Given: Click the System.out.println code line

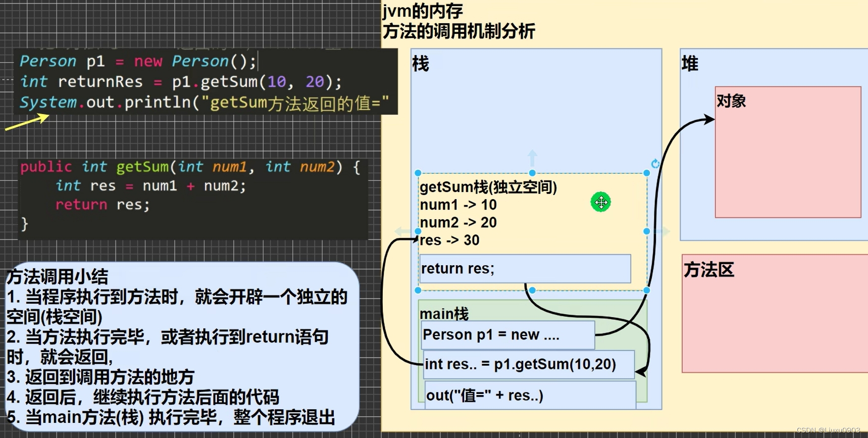Looking at the screenshot, I should 205,103.
